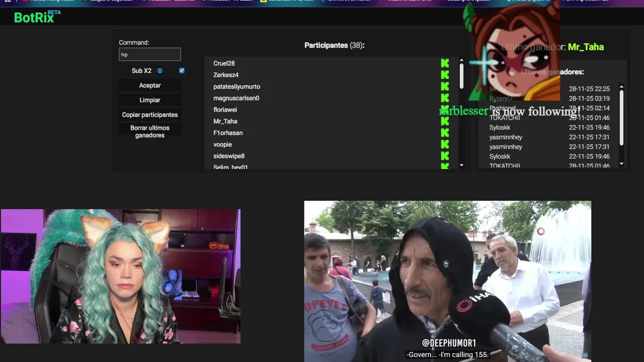
Task: Click the street interview video
Action: click(x=448, y=282)
